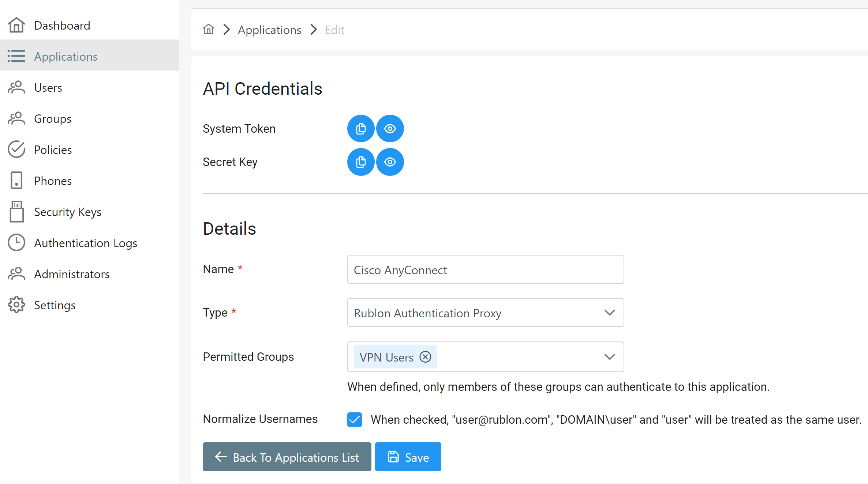Click the Phones device icon
Viewport: 868px width, 484px height.
[x=16, y=181]
